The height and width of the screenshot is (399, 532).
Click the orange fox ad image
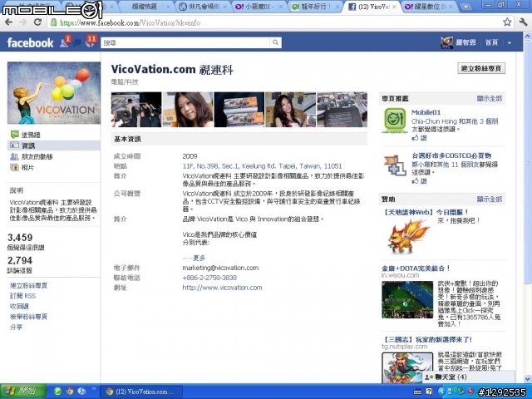click(x=408, y=236)
